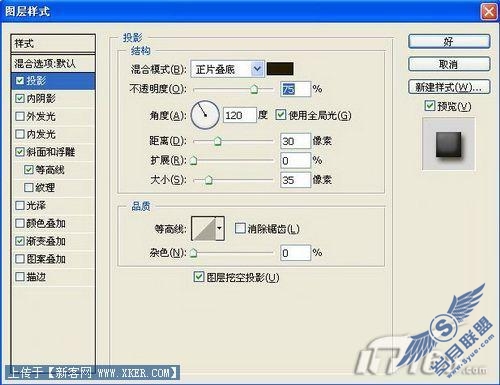
Task: Confirm with the 好 button
Action: (x=449, y=42)
